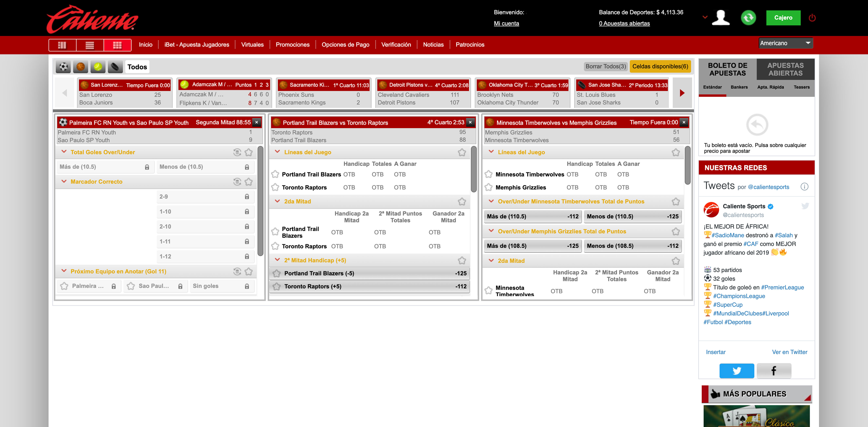This screenshot has height=427, width=868.
Task: Star the Portland Trail Blazers (-5) selection
Action: point(277,273)
